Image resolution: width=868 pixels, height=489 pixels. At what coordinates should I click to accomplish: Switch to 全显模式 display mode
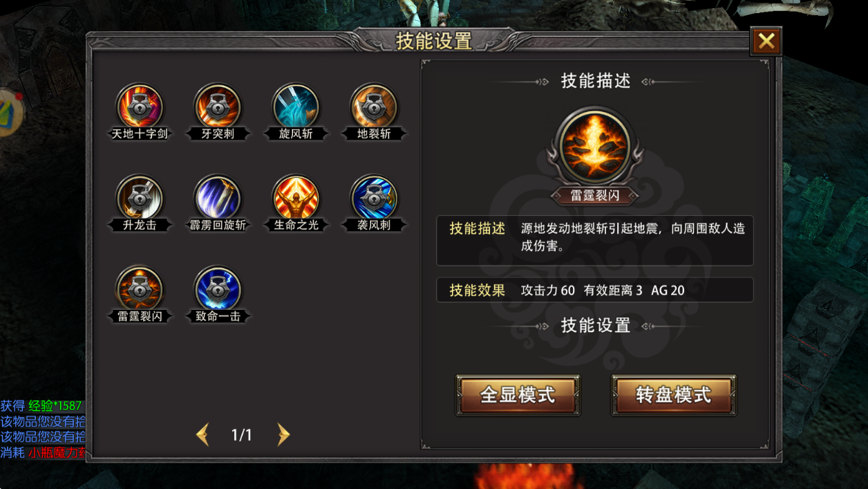tap(518, 395)
